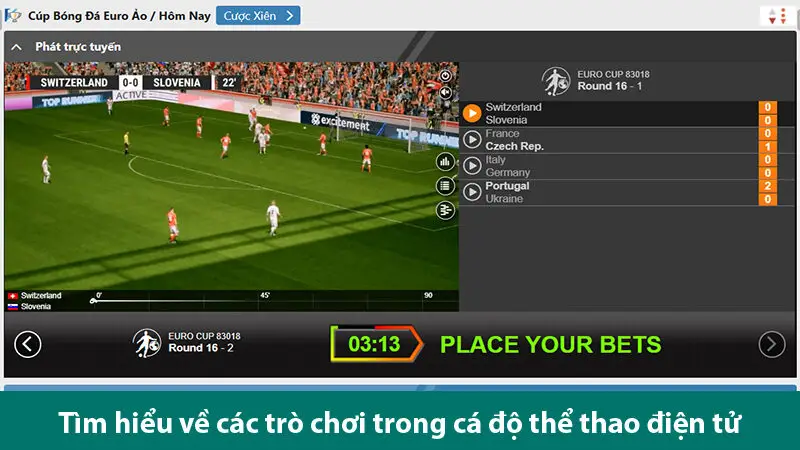Click the PLACE YOUR BETS text
The height and width of the screenshot is (450, 800).
pos(551,344)
